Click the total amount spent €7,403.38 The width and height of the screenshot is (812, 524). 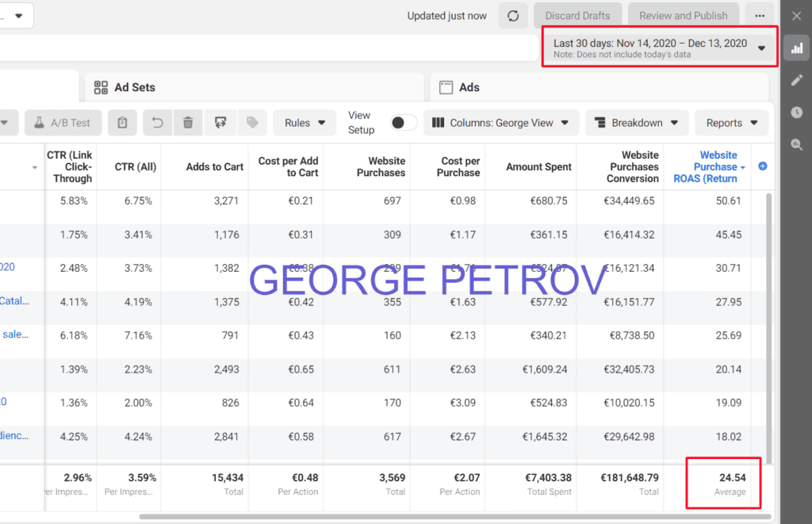(x=549, y=477)
